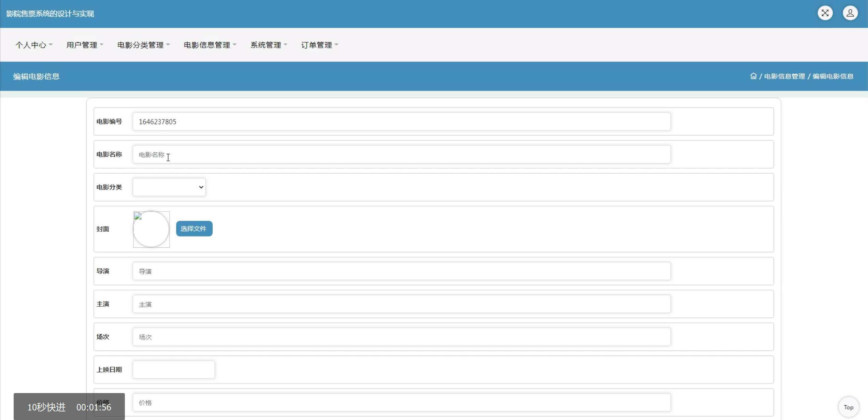868x420 pixels.
Task: Click into the 导演 text field
Action: 401,271
